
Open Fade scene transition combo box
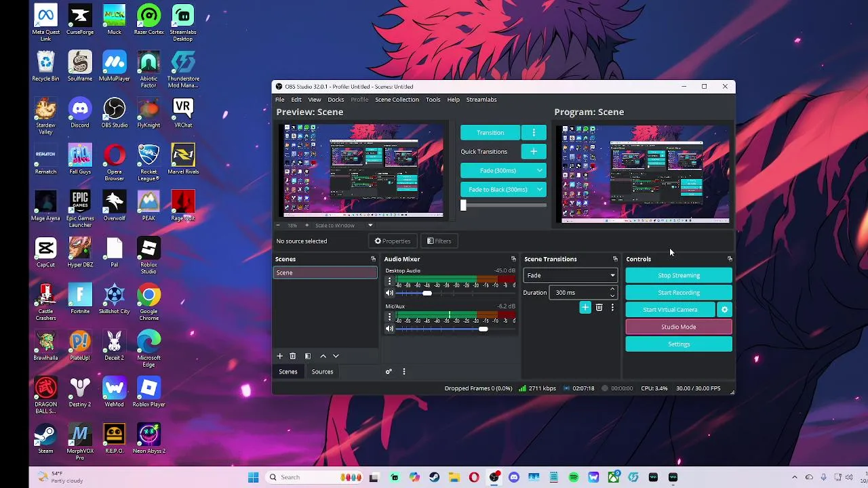[x=570, y=275]
